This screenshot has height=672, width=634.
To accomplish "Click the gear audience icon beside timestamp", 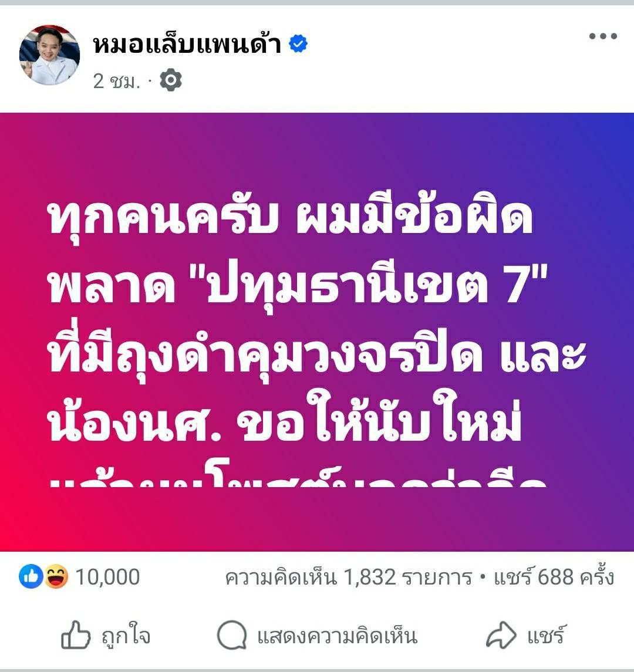I will pyautogui.click(x=171, y=80).
